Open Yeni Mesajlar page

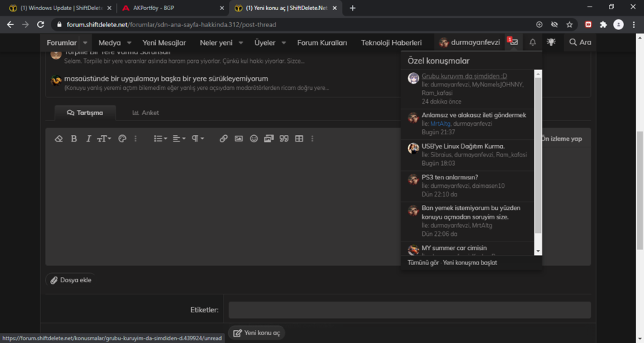tap(164, 42)
